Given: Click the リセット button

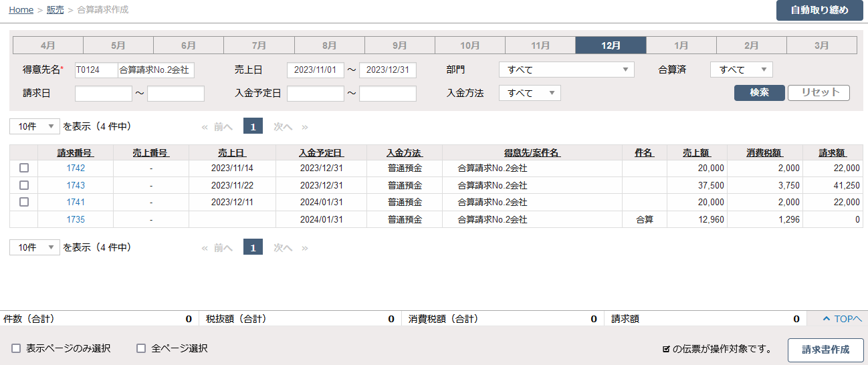Looking at the screenshot, I should click(819, 93).
